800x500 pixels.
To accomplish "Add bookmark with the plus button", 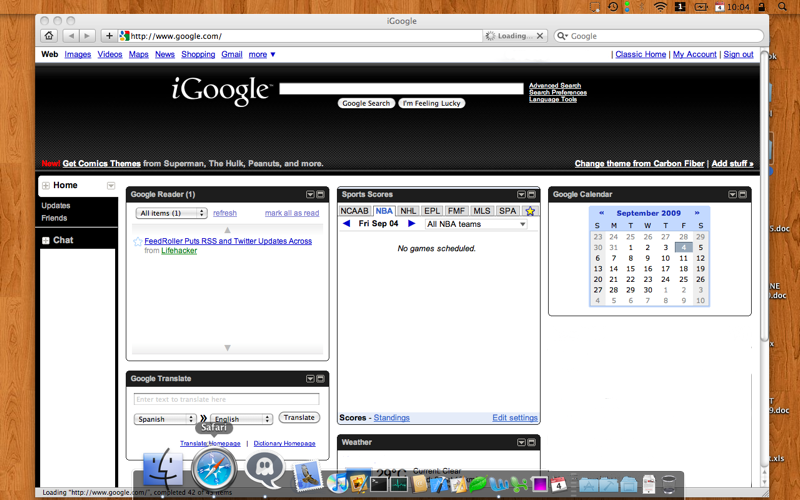I will pyautogui.click(x=109, y=36).
